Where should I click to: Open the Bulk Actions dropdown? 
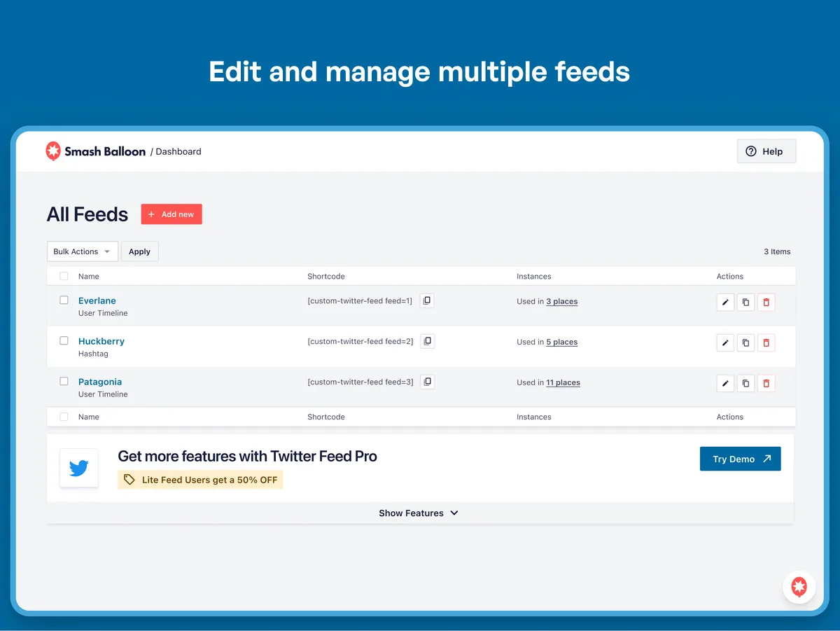point(83,251)
